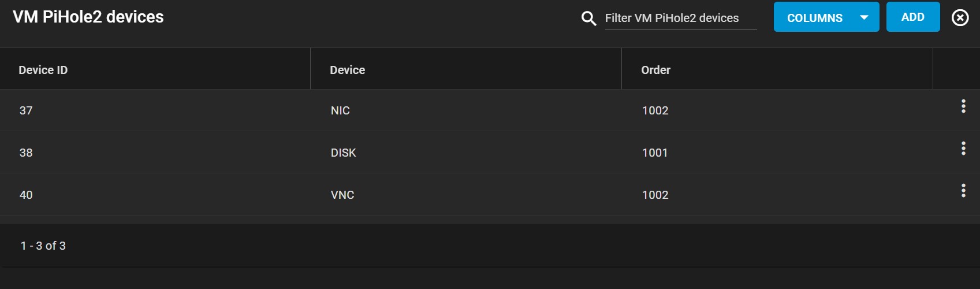Click the ADD device button
The image size is (980, 289).
(913, 17)
